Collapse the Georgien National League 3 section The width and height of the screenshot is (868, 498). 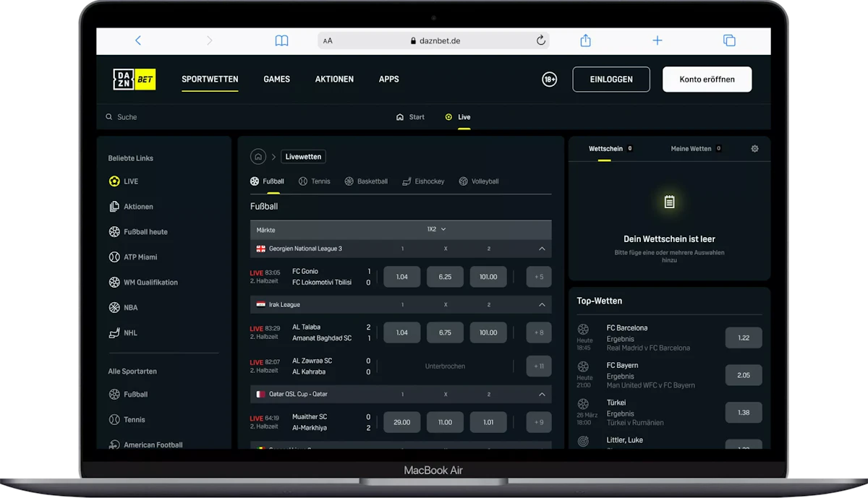542,249
